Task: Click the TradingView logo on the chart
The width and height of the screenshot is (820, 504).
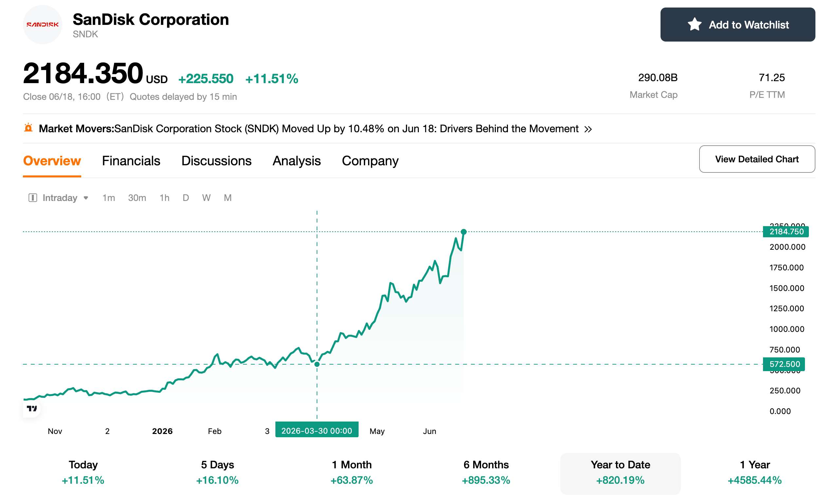Action: click(x=32, y=408)
